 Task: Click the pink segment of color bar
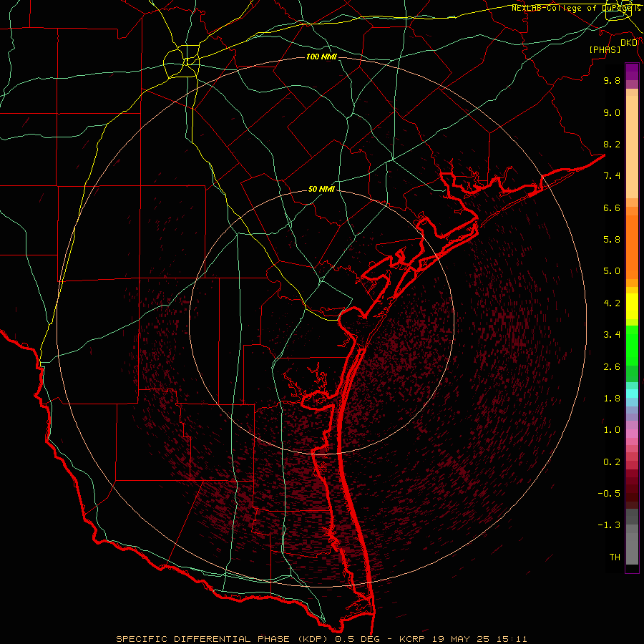[x=632, y=434]
